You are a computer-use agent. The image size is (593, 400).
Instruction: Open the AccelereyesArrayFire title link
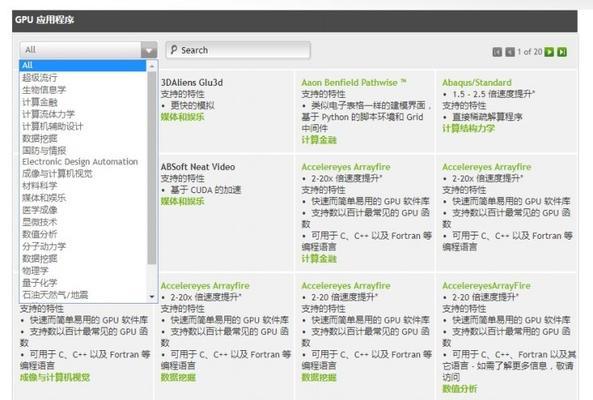[x=486, y=285]
